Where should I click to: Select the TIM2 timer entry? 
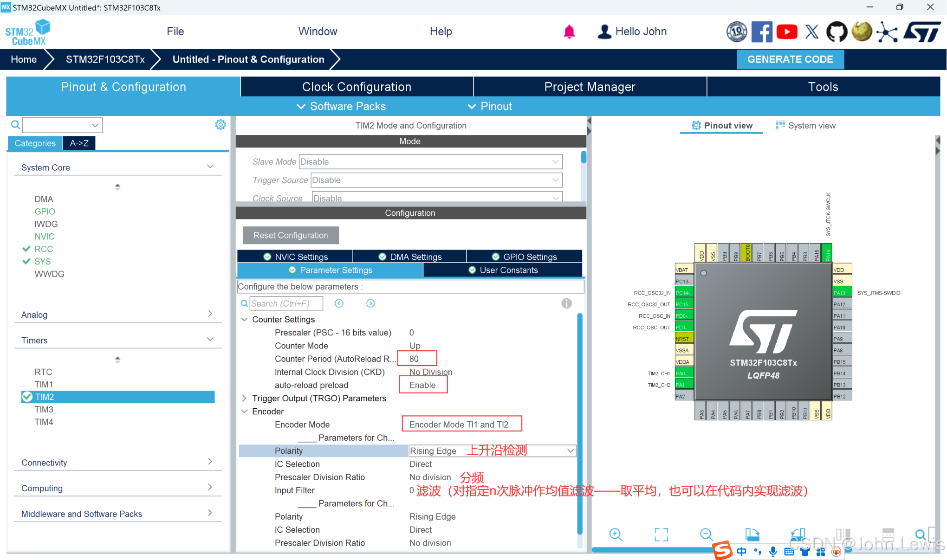coord(45,397)
